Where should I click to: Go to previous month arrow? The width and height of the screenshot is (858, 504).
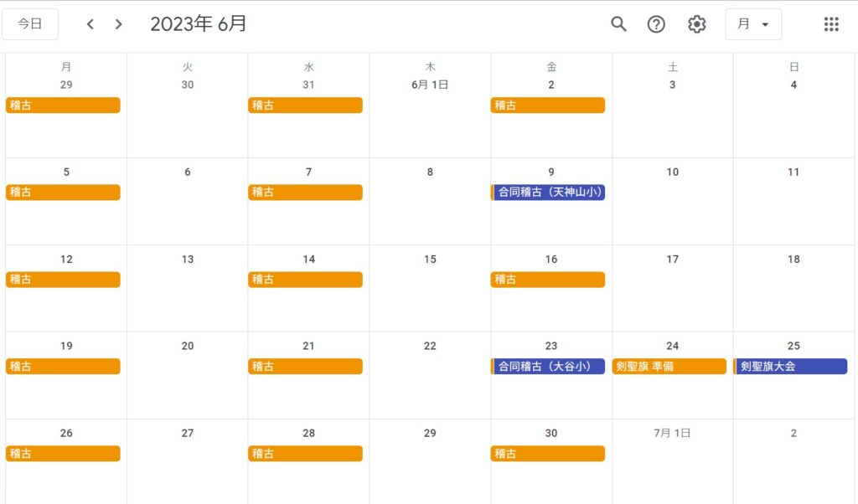pos(90,24)
